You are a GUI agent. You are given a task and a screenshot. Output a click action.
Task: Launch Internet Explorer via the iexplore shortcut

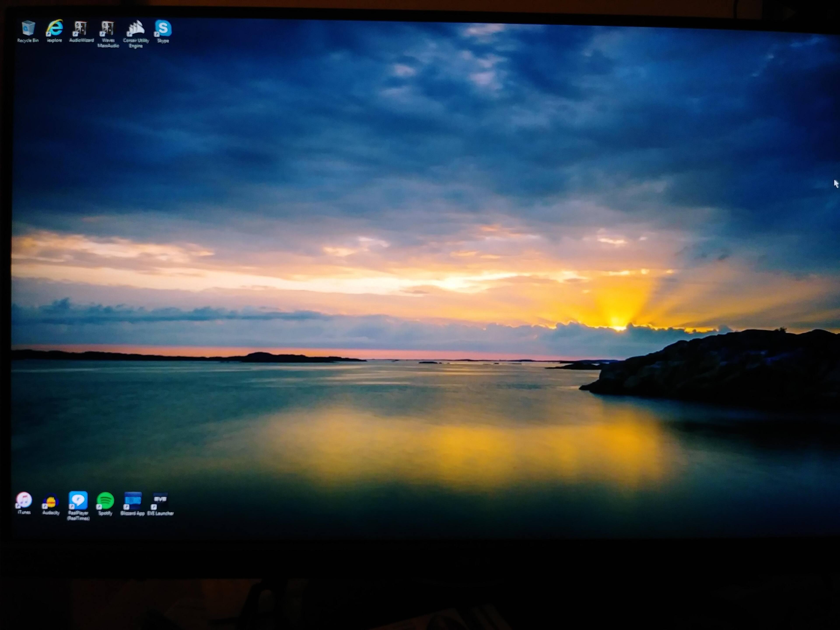(54, 27)
